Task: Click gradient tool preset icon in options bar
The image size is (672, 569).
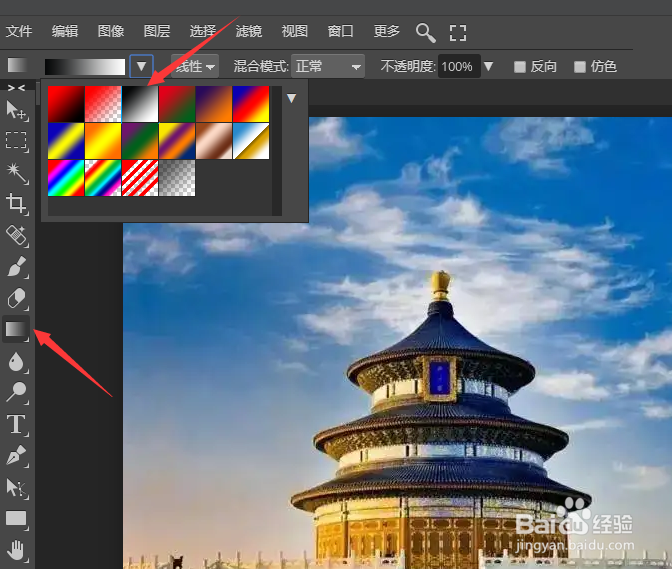Action: pyautogui.click(x=17, y=66)
